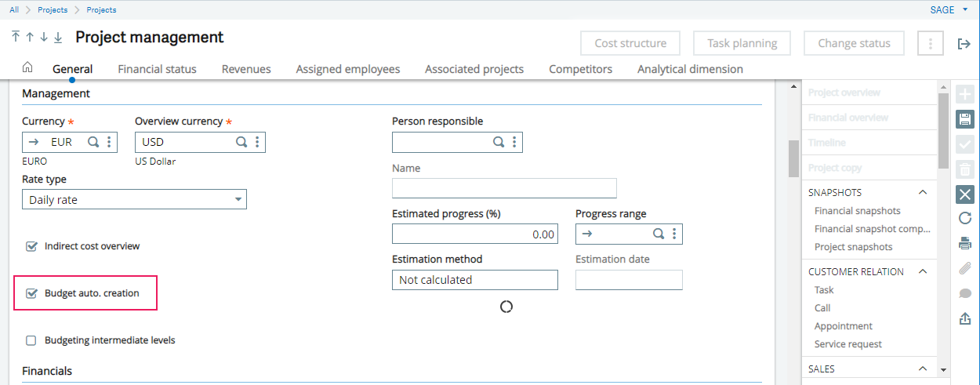
Task: Collapse the SNAPSHOTS section
Action: 923,192
